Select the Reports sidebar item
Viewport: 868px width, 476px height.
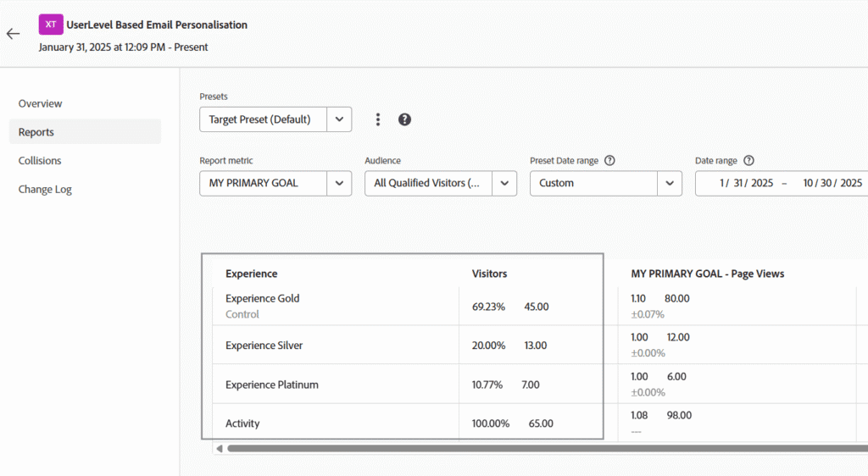pyautogui.click(x=36, y=132)
